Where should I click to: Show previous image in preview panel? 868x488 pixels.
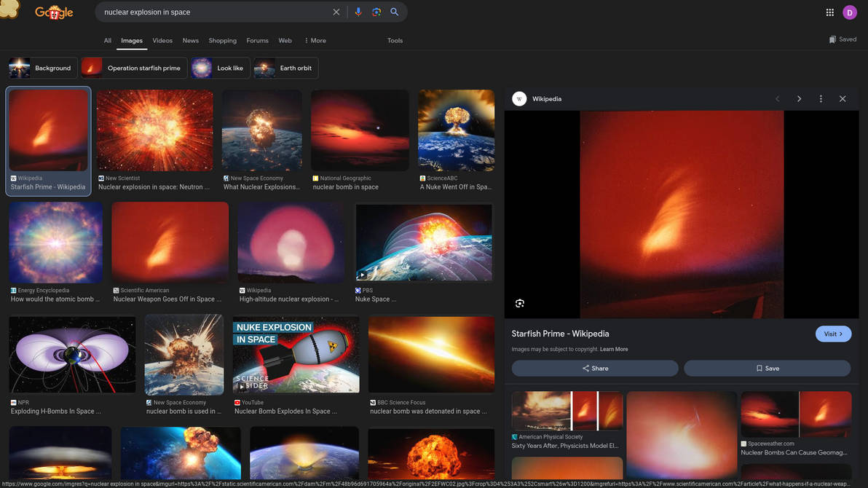coord(777,98)
